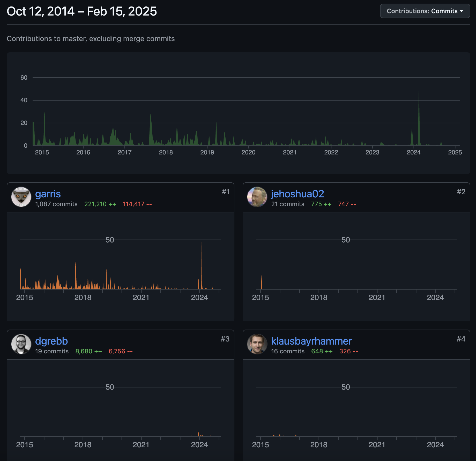
Task: Click the 60 y-axis label on main graph
Action: (x=24, y=78)
